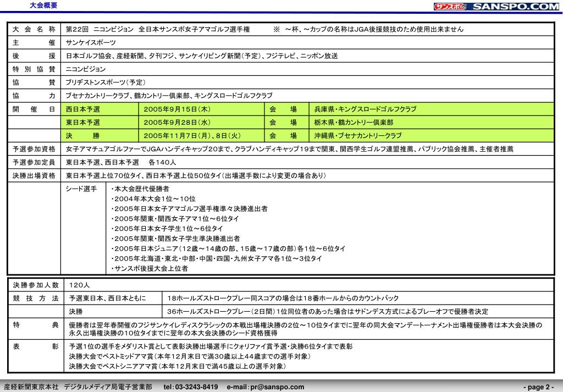Click the ベストシニアアマ賞 award line
Image resolution: width=563 pixels, height=392 pixels.
click(178, 367)
